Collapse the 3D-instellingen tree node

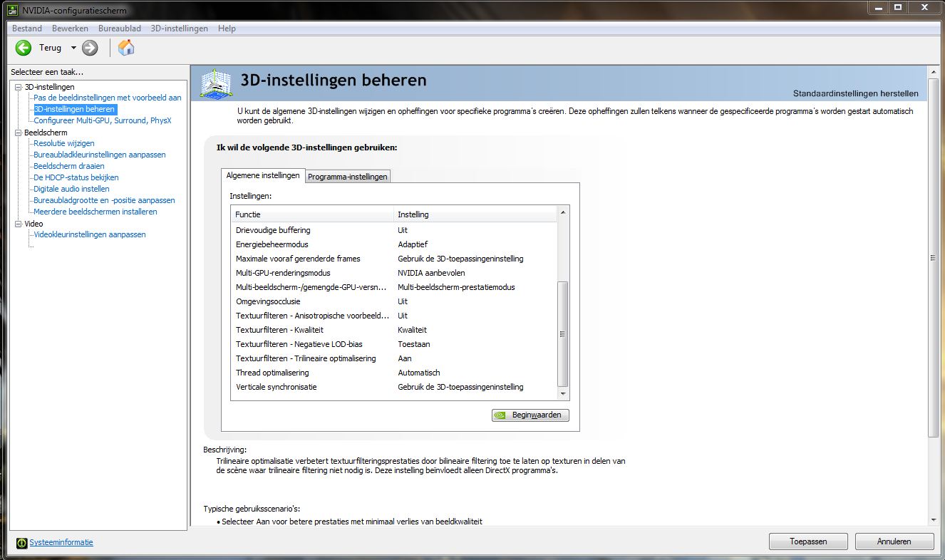[x=18, y=87]
